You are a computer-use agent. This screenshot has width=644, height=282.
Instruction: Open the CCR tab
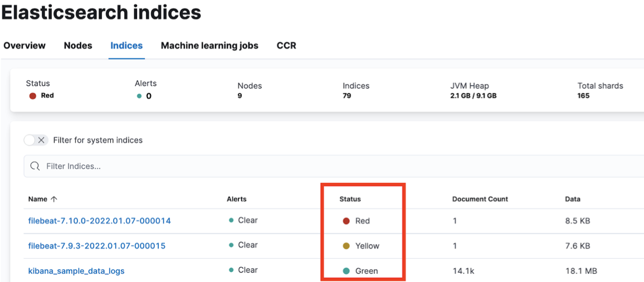[x=286, y=46]
